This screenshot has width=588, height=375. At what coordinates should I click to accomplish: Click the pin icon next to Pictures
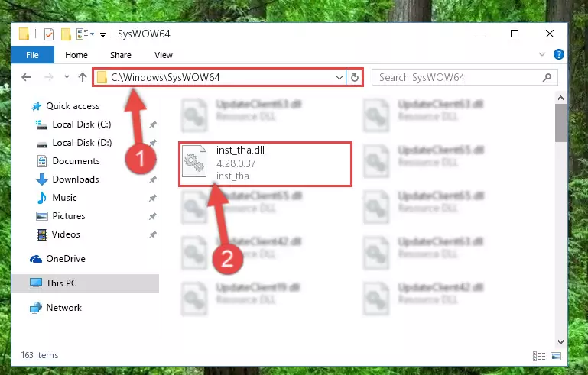point(153,217)
